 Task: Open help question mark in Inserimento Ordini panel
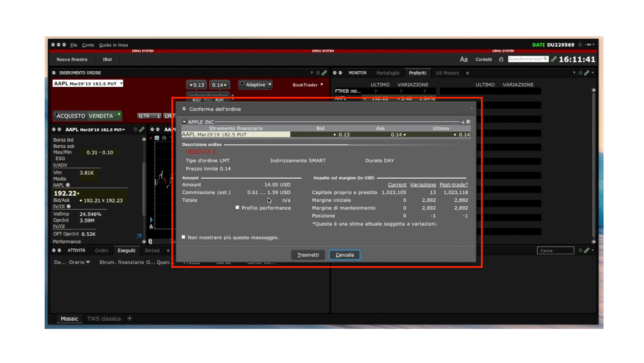(x=312, y=73)
